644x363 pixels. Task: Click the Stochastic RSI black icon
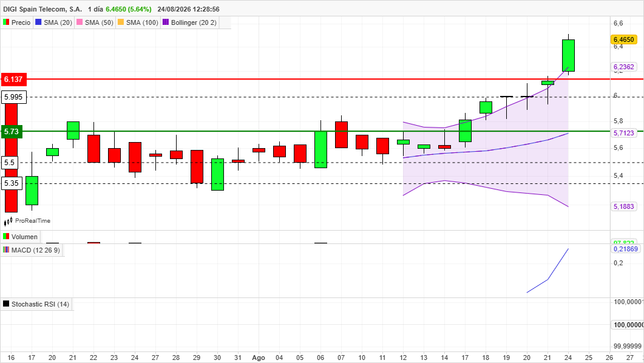tap(5, 304)
